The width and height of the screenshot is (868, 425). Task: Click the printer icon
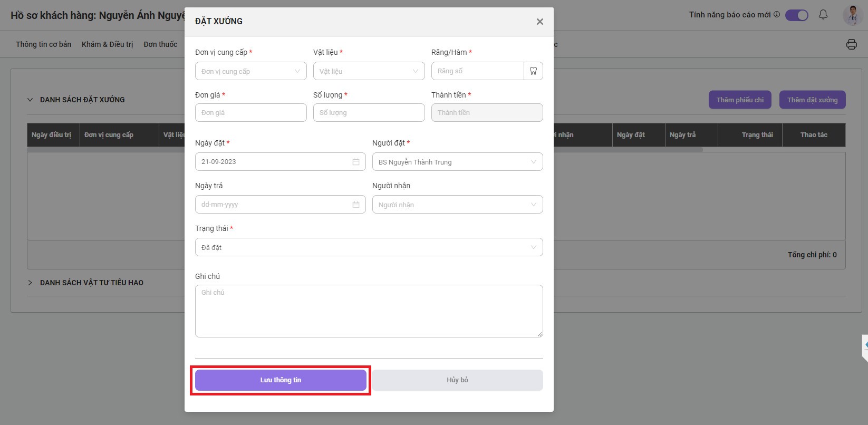pos(851,44)
